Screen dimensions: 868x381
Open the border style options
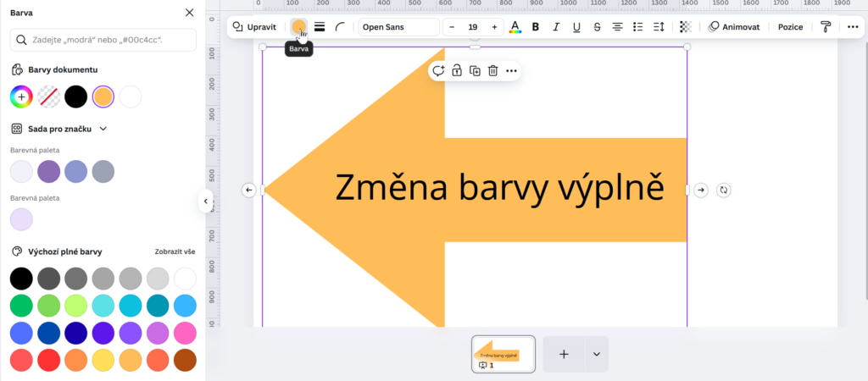[x=320, y=27]
